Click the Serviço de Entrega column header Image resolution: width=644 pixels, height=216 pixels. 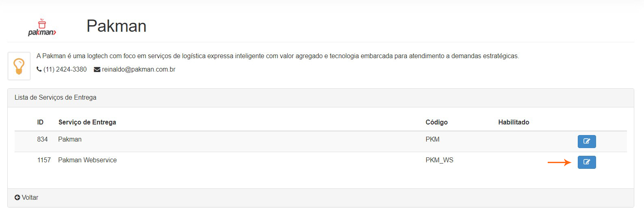click(87, 122)
